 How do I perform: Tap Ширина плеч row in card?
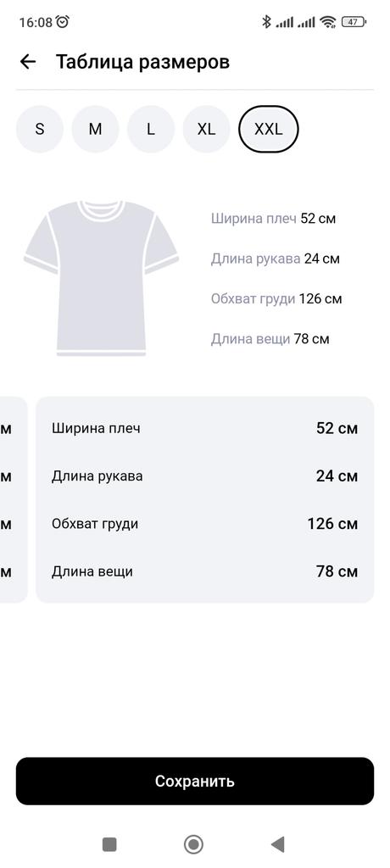204,428
